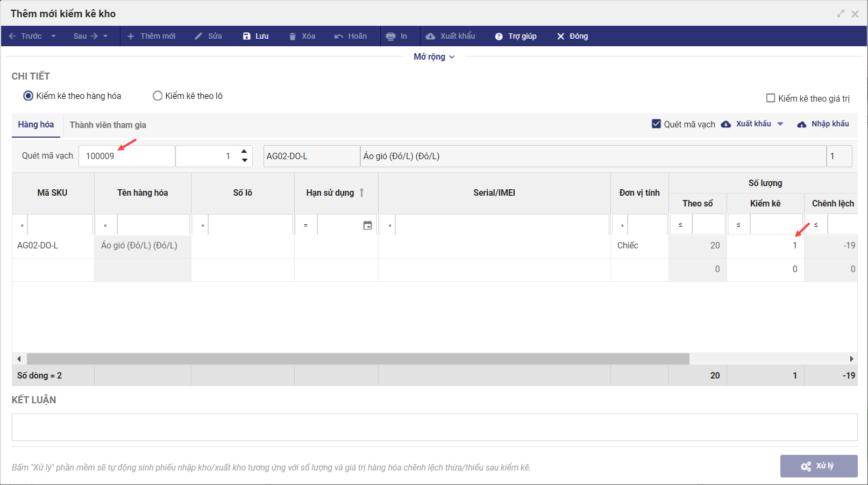Click the Nhập khẩu cloud upload icon

(802, 124)
